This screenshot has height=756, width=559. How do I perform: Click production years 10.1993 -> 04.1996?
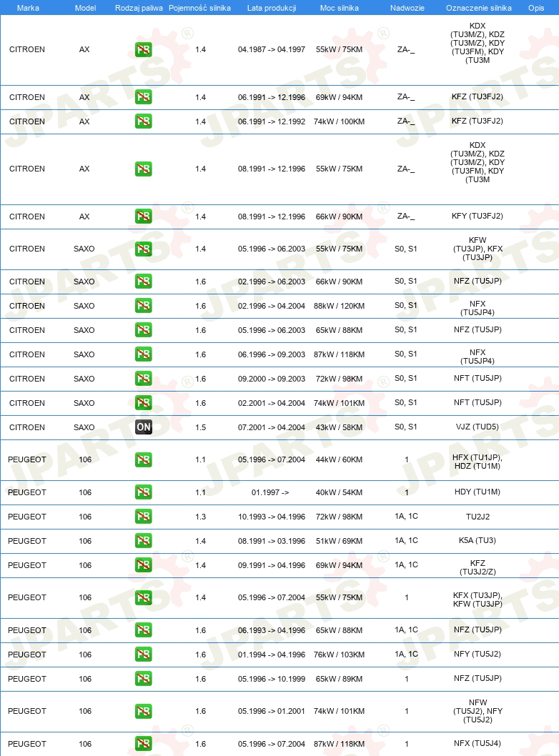pyautogui.click(x=272, y=517)
